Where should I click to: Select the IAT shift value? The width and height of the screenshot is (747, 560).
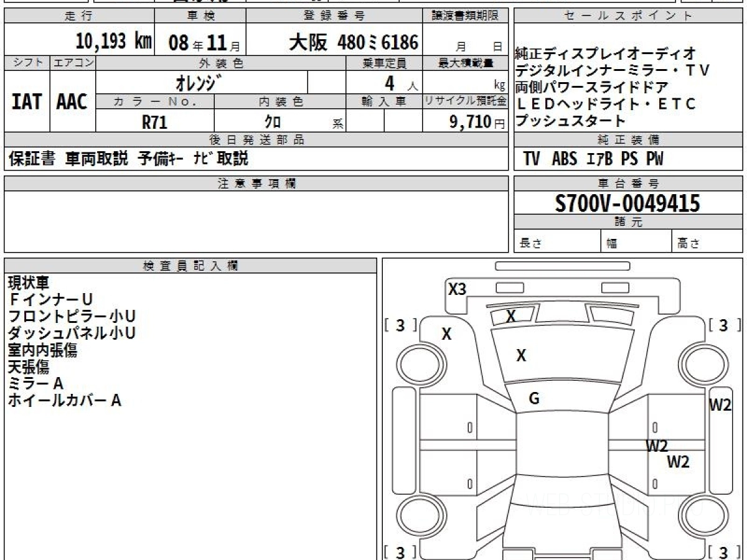(27, 101)
